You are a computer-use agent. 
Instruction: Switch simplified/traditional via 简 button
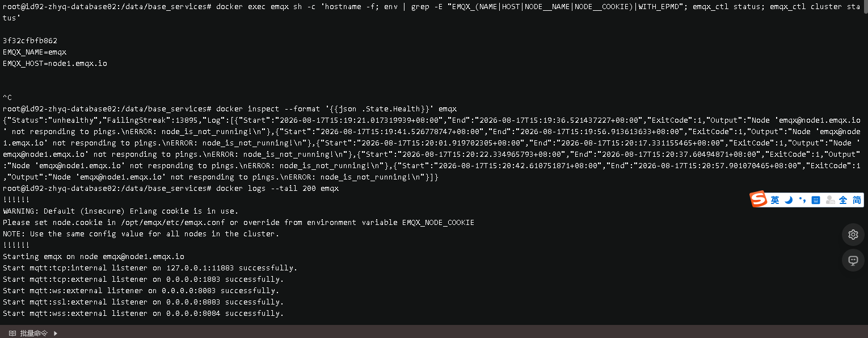click(x=857, y=200)
